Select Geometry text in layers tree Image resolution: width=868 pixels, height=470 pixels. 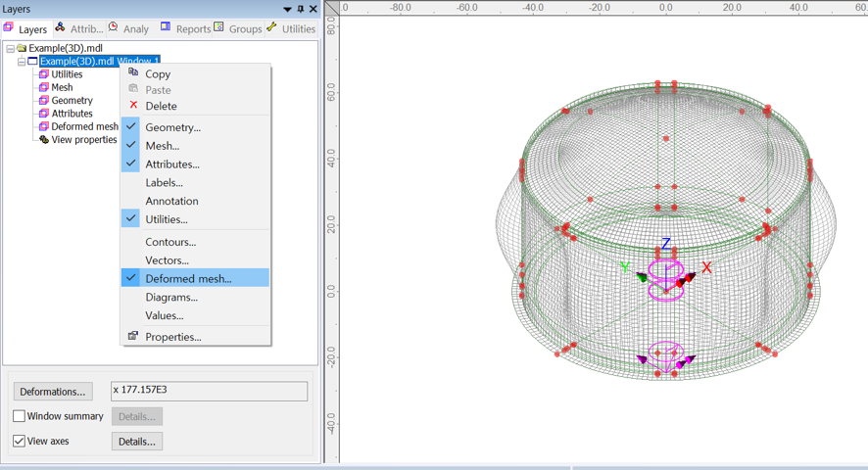click(x=72, y=100)
